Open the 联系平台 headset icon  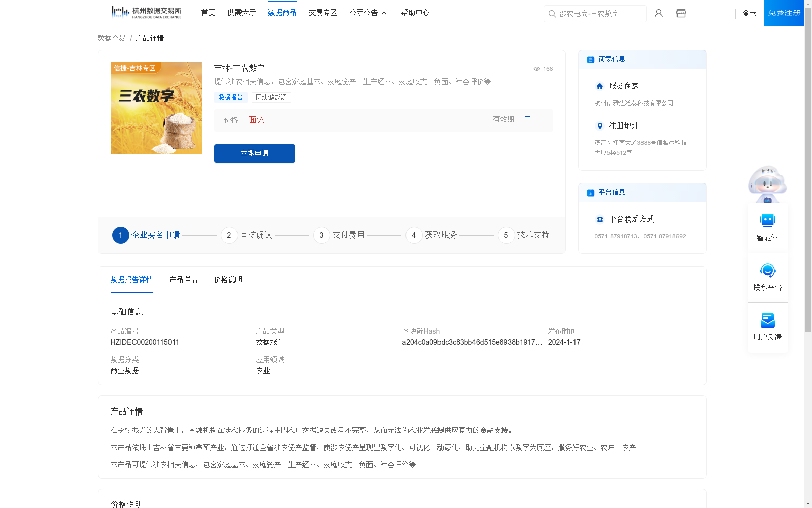[767, 270]
